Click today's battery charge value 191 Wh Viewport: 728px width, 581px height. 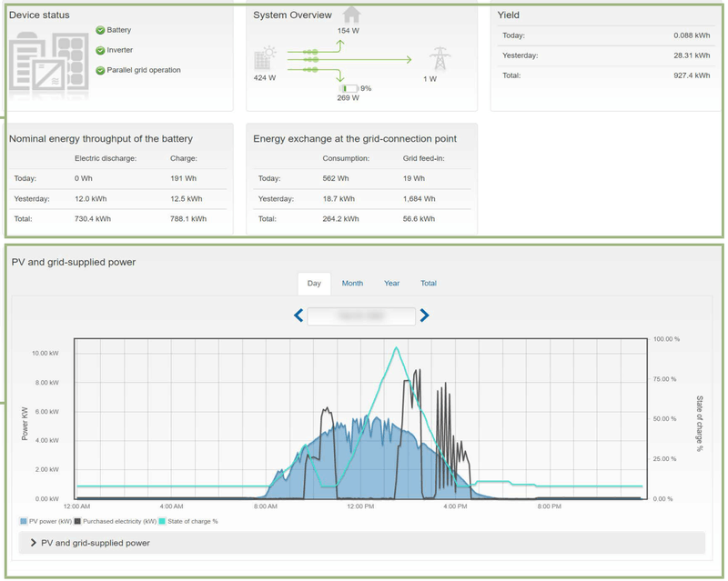click(184, 178)
